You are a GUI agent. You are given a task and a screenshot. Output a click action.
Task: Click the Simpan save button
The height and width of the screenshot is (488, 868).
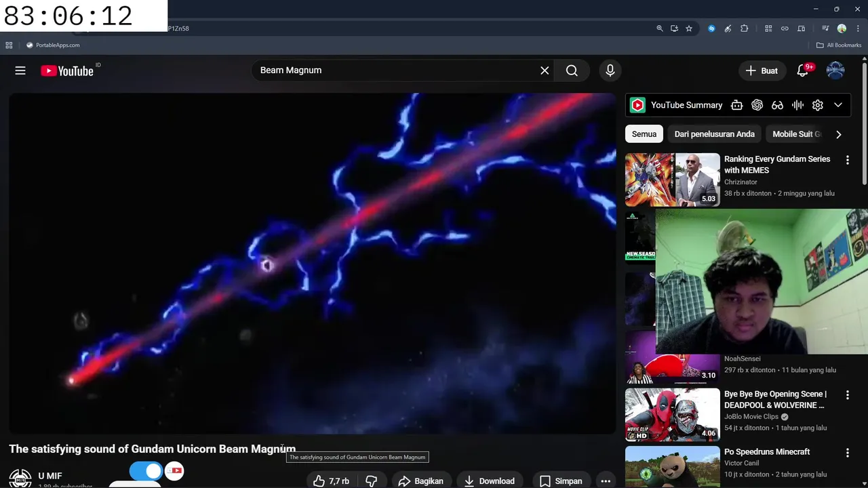point(561,481)
